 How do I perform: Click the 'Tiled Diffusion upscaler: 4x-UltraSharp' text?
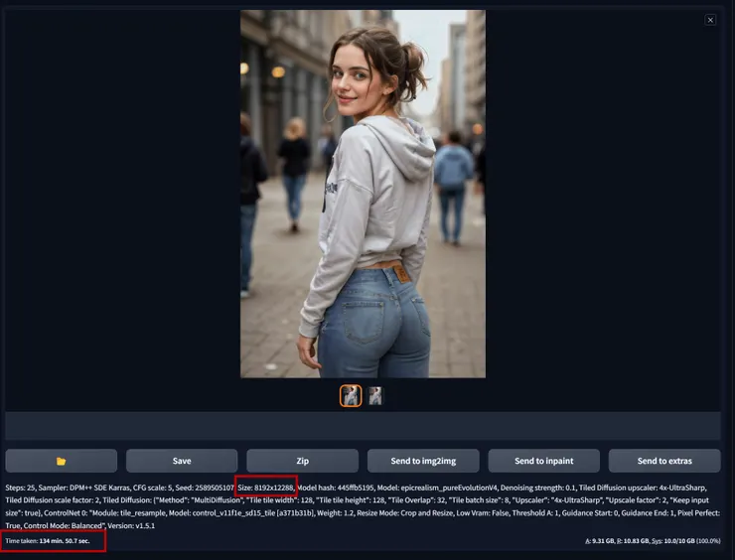click(x=642, y=488)
